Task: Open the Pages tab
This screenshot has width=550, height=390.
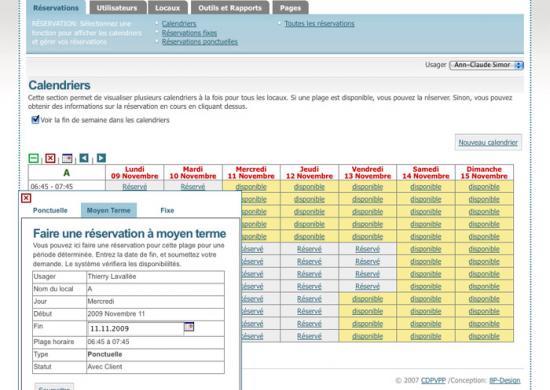Action: click(x=290, y=8)
